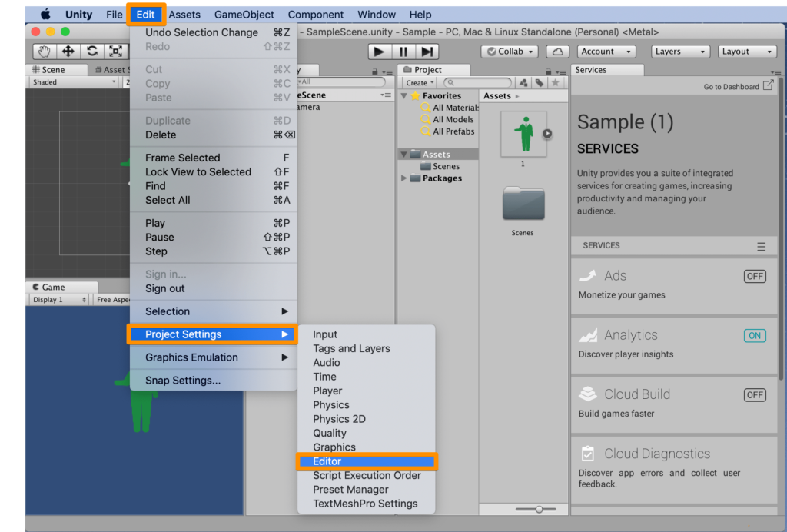This screenshot has height=532, width=787.
Task: Choose Script Execution Order in submenu
Action: click(x=367, y=475)
